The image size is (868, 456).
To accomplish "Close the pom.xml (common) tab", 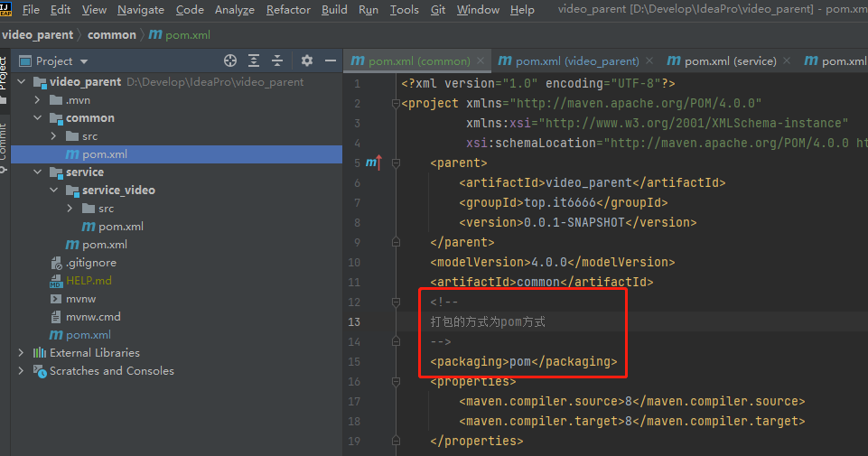I will [x=481, y=60].
